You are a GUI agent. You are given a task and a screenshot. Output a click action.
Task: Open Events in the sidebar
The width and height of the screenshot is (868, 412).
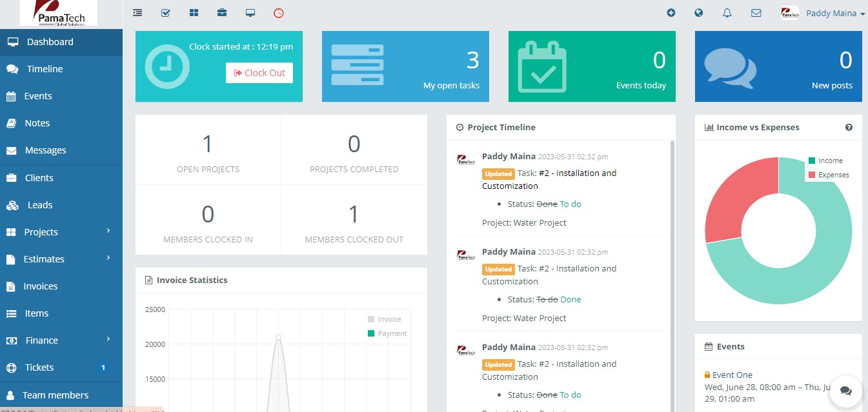click(61, 96)
